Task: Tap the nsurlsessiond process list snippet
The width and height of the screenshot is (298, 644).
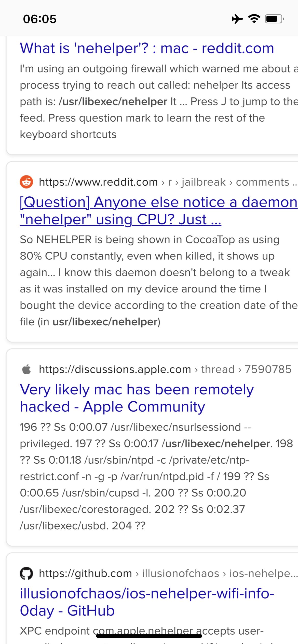Action: (153, 476)
